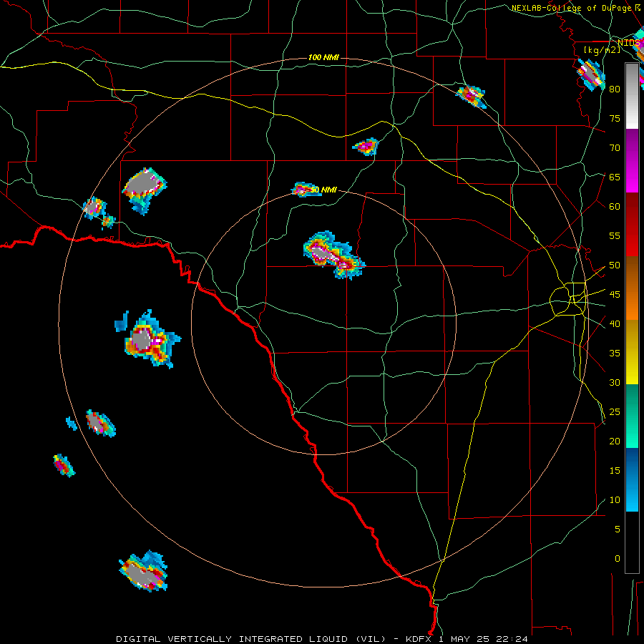Image resolution: width=644 pixels, height=644 pixels.
Task: Click the southernmost gray-core storm cell
Action: [x=144, y=572]
